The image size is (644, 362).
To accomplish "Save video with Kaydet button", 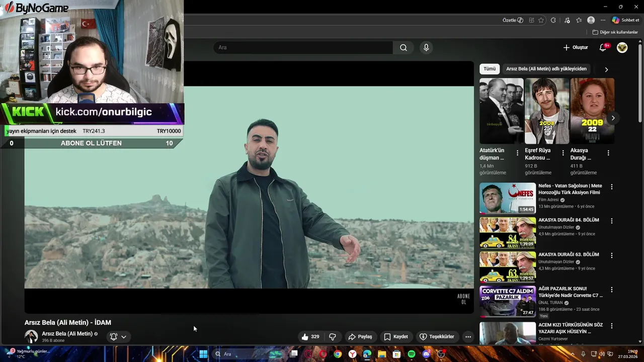I will [x=396, y=337].
